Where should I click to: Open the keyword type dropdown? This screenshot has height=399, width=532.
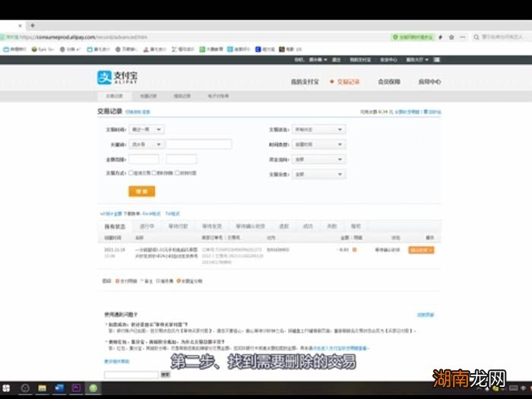click(147, 144)
